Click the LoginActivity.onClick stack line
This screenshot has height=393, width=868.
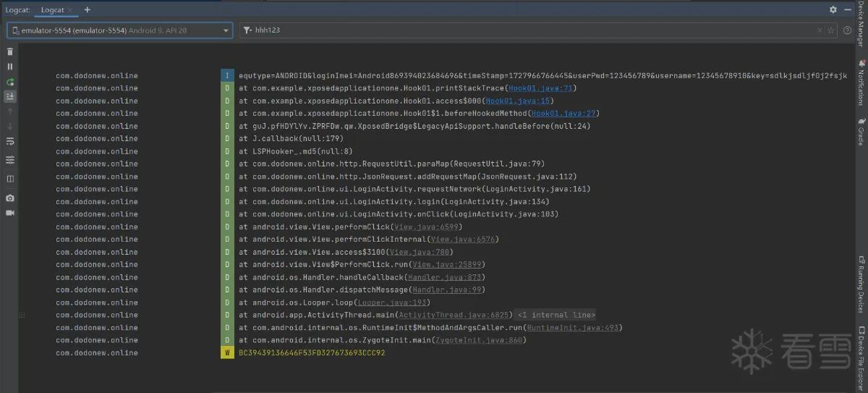(399, 214)
